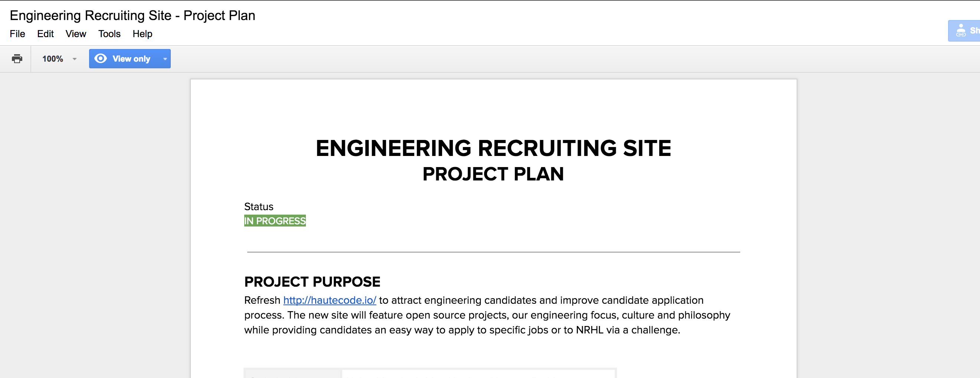Viewport: 980px width, 378px height.
Task: Click the green IN PROGRESS status highlight
Action: click(x=275, y=221)
